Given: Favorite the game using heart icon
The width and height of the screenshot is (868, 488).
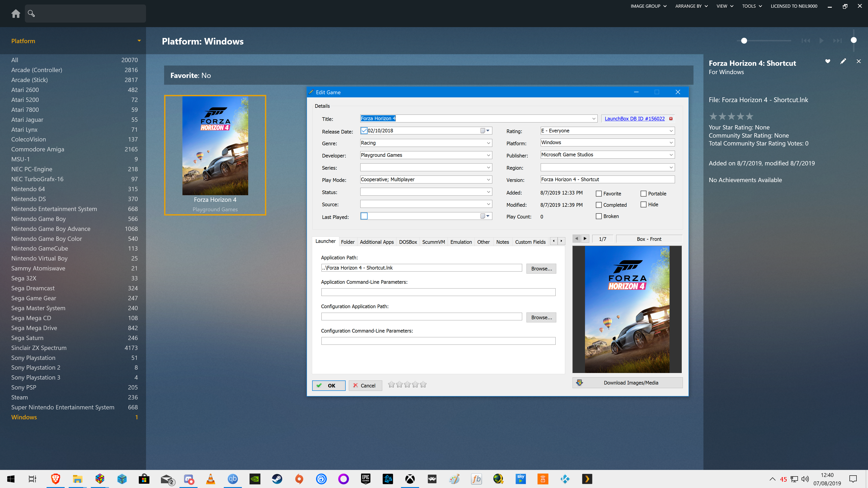Looking at the screenshot, I should tap(828, 61).
